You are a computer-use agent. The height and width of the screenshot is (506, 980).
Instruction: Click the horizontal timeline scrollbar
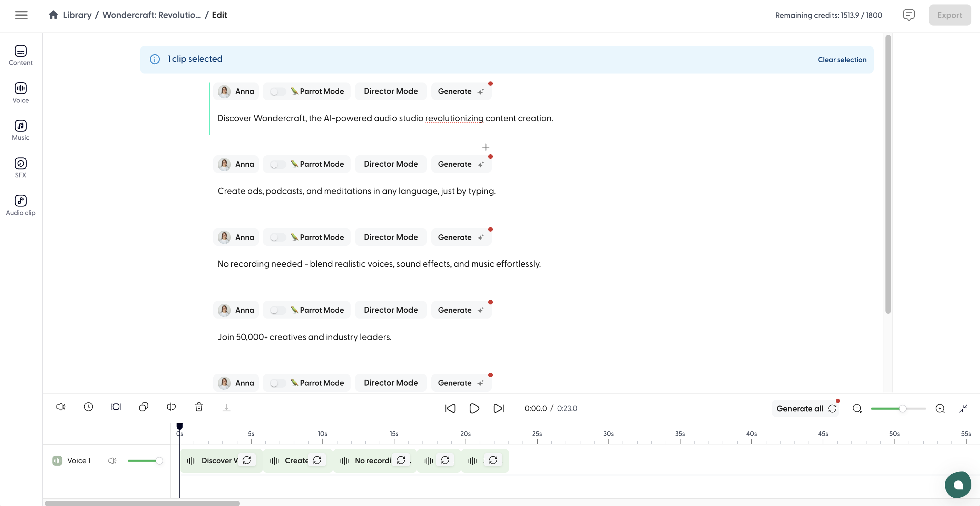tap(142, 503)
